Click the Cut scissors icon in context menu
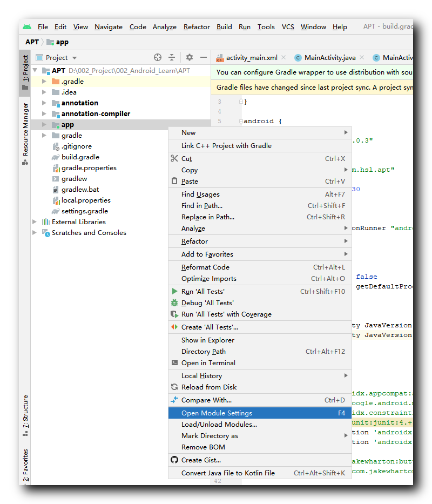The height and width of the screenshot is (504, 432). pyautogui.click(x=174, y=158)
